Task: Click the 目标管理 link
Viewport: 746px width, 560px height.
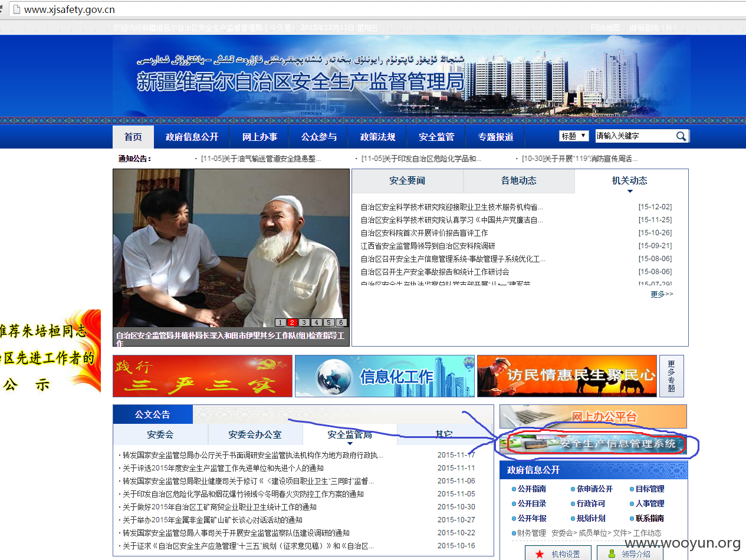Action: [650, 489]
